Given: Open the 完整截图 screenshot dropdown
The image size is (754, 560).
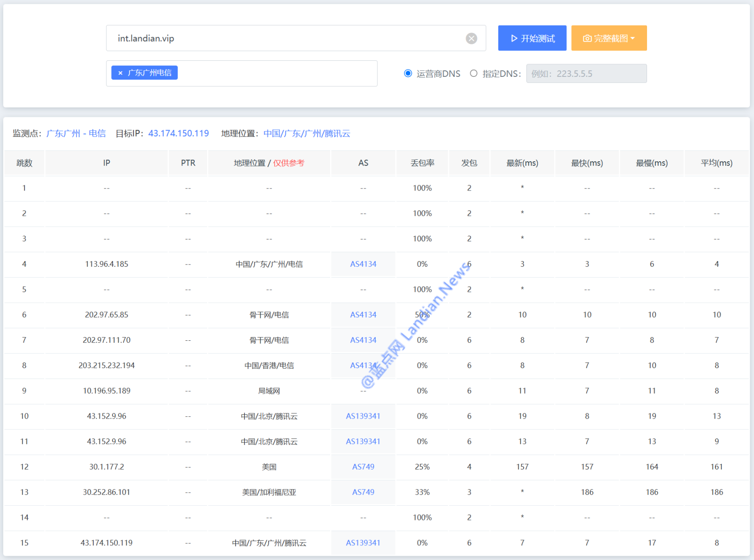Looking at the screenshot, I should 609,38.
